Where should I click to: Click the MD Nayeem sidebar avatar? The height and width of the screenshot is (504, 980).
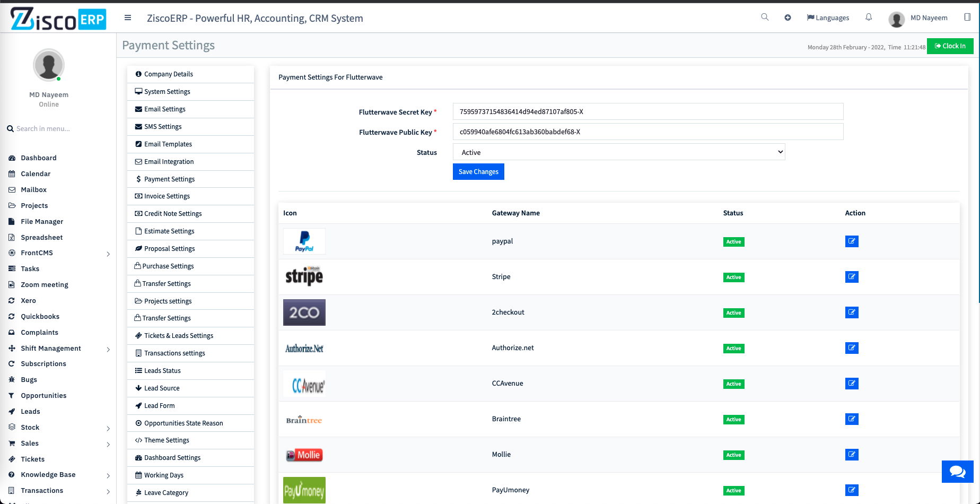pyautogui.click(x=49, y=65)
